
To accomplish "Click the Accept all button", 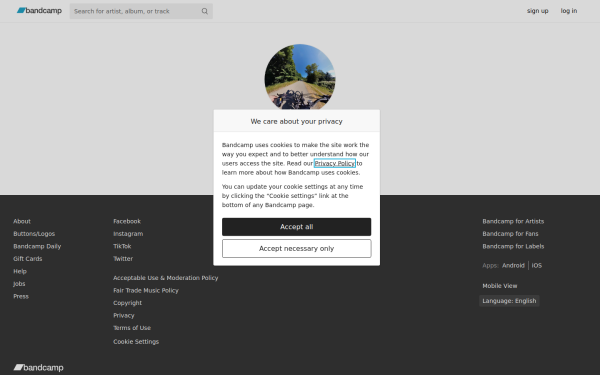I will pos(297,227).
